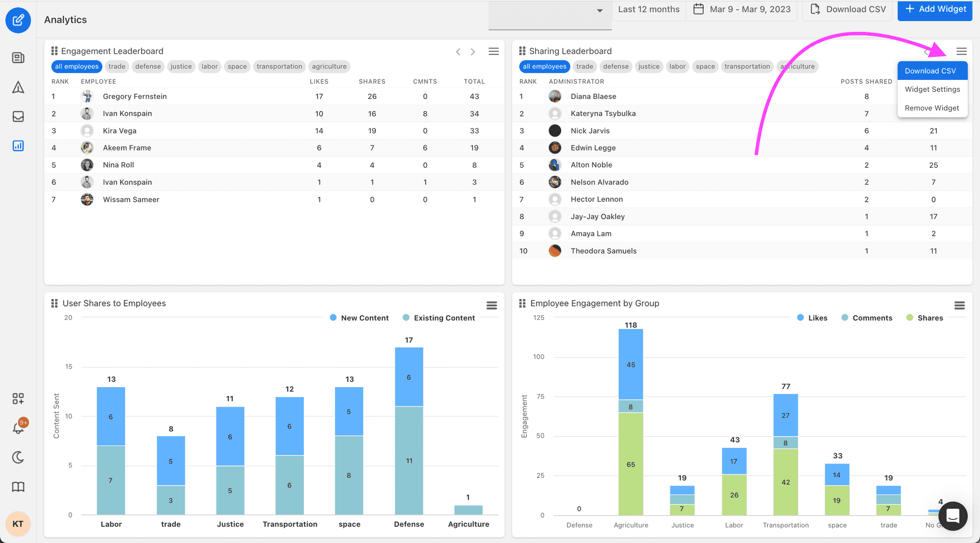
Task: Click Kateryna Tsybulka administrator name
Action: pyautogui.click(x=603, y=113)
